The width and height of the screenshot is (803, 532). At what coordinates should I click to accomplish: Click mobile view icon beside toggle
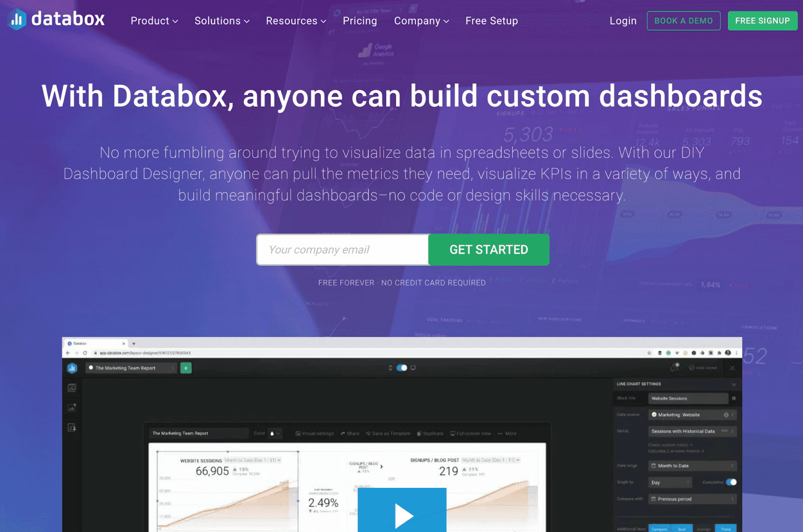(x=390, y=368)
